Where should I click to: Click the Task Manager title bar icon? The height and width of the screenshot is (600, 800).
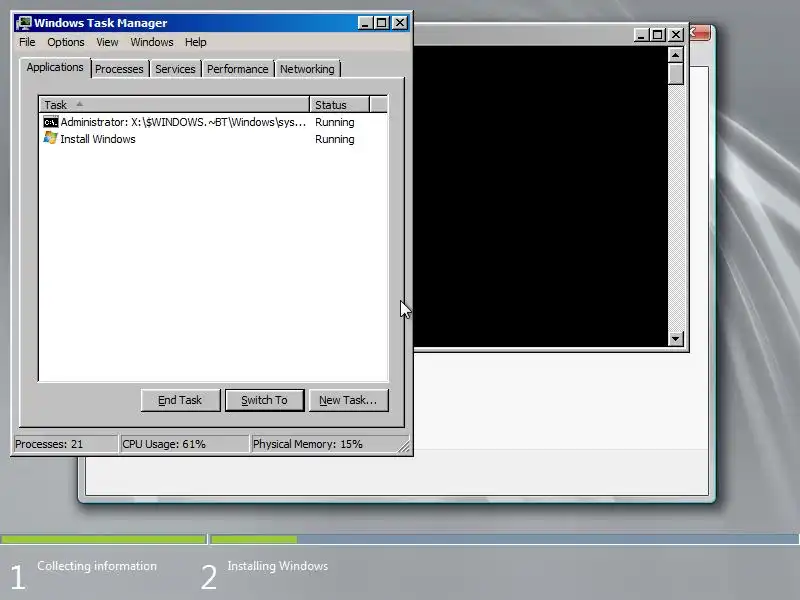tap(23, 23)
